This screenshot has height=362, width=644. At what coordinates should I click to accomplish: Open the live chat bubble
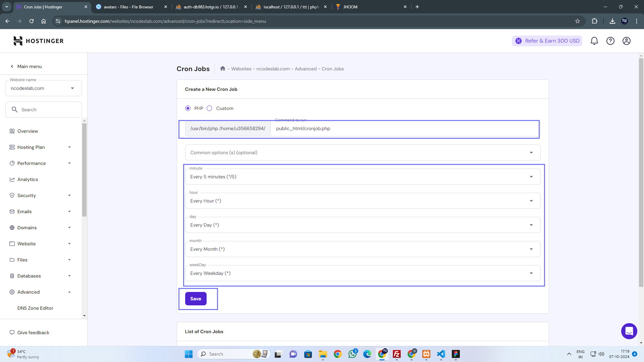(629, 331)
